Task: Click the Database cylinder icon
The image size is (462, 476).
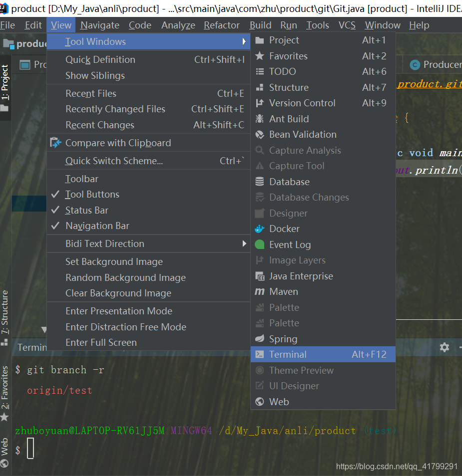Action: click(x=260, y=182)
